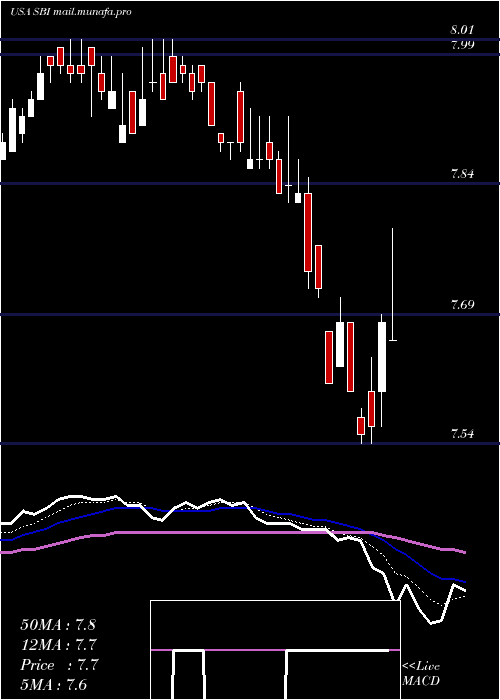Click the 7.99 price level label
500x700 pixels.
coord(462,45)
